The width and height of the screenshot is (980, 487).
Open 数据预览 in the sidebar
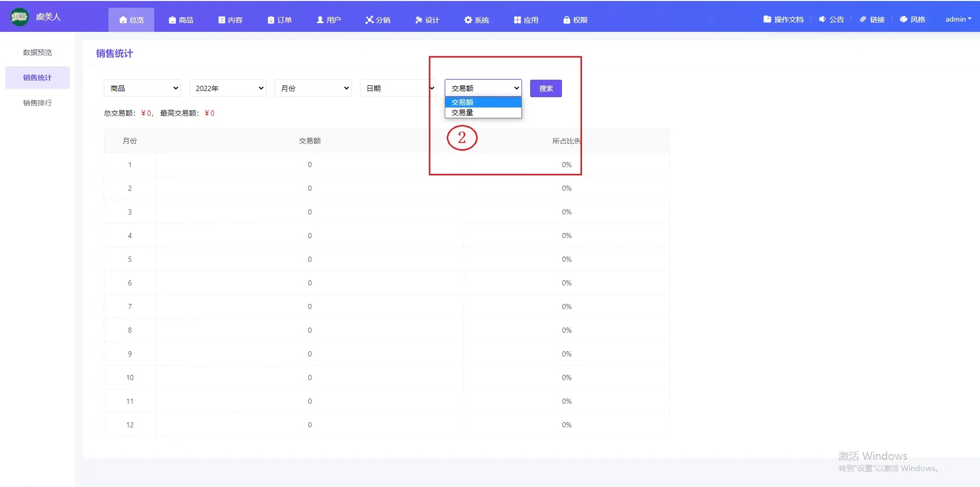click(x=38, y=52)
